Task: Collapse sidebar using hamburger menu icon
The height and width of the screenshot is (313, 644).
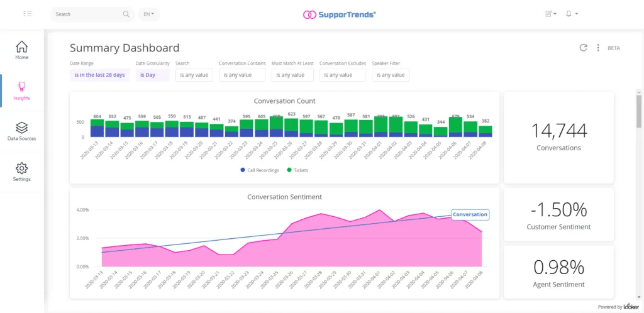Action: pos(28,14)
